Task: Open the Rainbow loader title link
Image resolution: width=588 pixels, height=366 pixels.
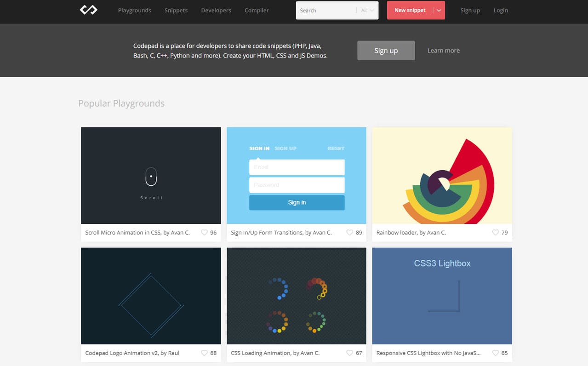Action: pos(411,233)
